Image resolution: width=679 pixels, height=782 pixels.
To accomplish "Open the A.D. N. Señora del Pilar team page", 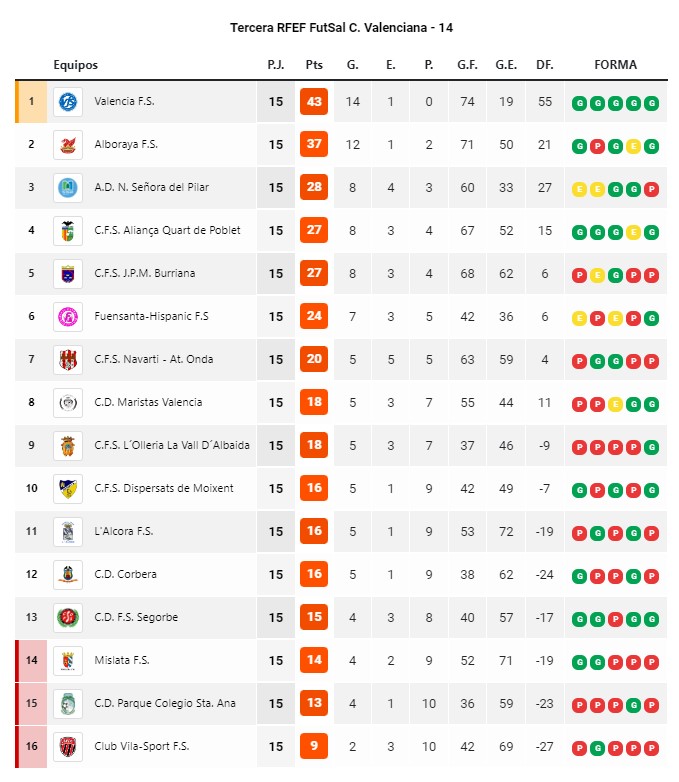I will tap(152, 188).
